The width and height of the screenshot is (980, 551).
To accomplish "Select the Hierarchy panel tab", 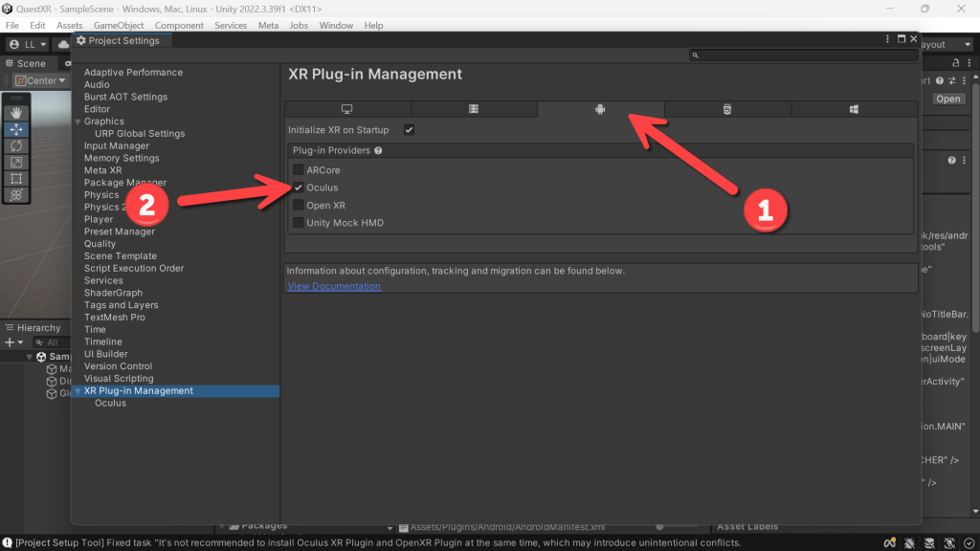I will click(x=33, y=328).
